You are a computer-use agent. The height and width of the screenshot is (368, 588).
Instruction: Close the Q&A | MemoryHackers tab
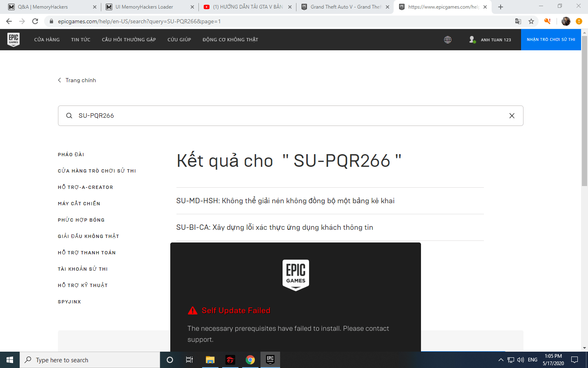tap(94, 7)
